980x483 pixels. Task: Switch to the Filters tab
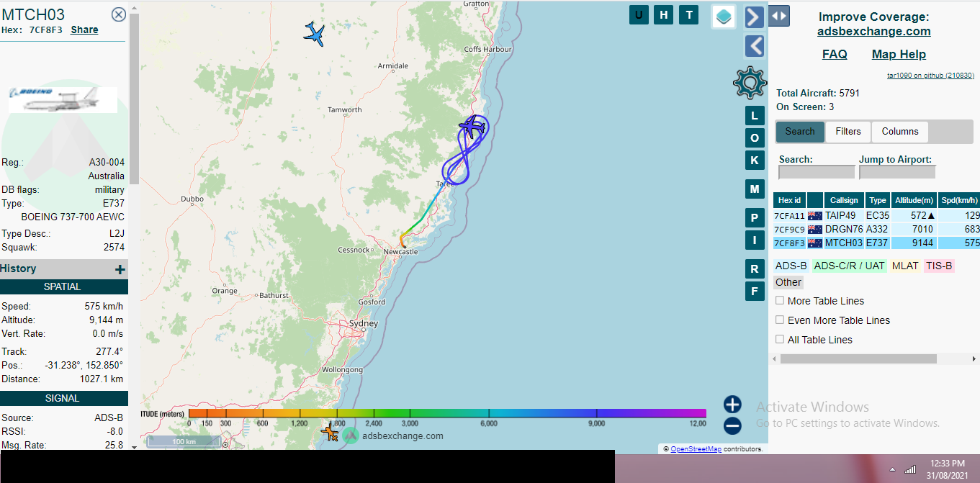(x=848, y=132)
